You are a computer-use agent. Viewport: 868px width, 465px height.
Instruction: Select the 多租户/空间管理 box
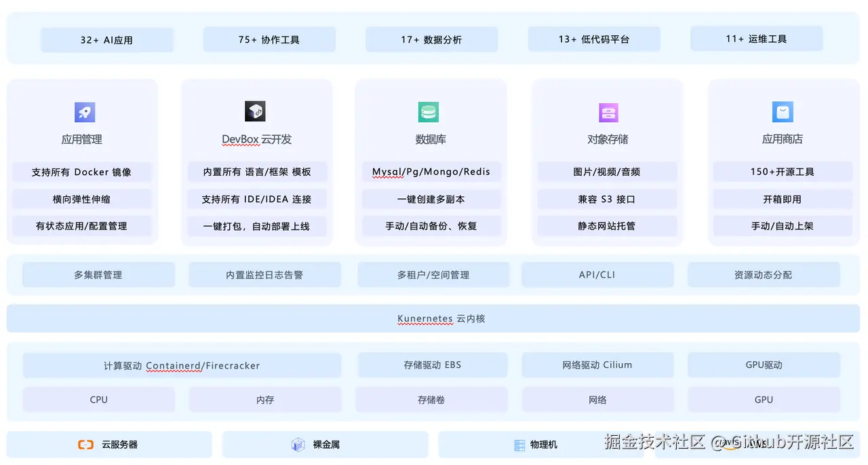(x=434, y=275)
